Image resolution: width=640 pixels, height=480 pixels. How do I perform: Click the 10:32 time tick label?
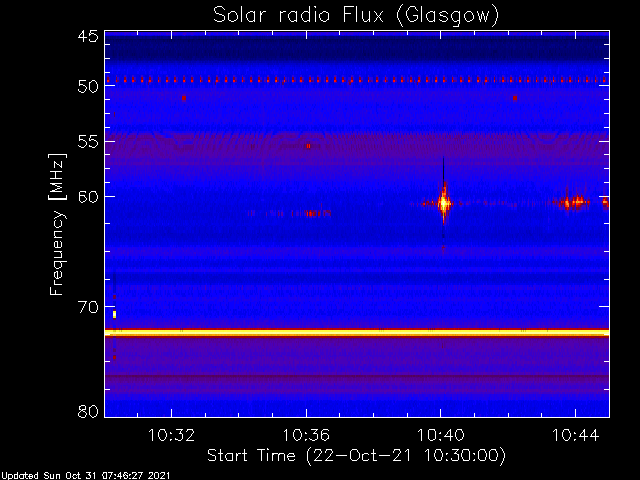point(171,435)
